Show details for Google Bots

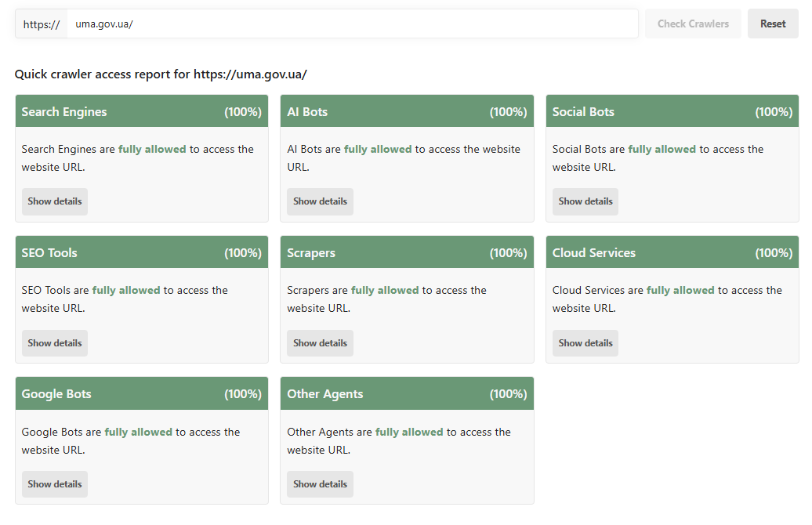click(54, 484)
